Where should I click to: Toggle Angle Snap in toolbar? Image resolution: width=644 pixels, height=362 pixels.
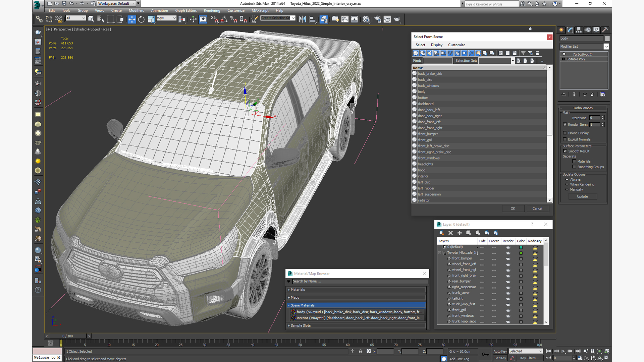coord(224,19)
